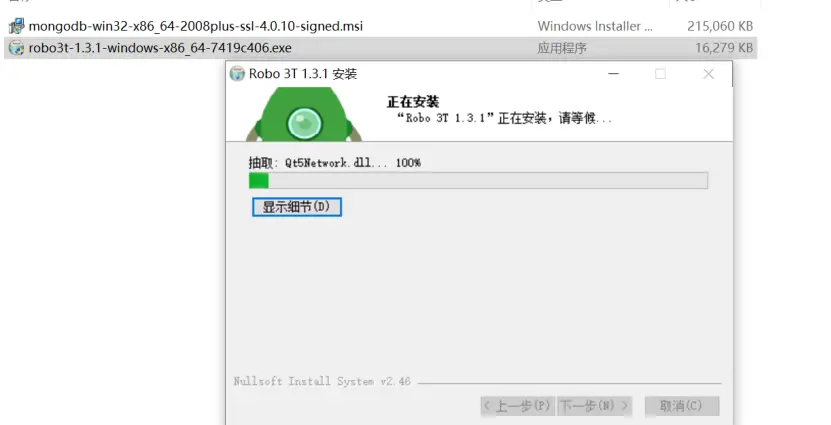Click the robo3t exe file icon
The image size is (831, 425).
pos(16,48)
